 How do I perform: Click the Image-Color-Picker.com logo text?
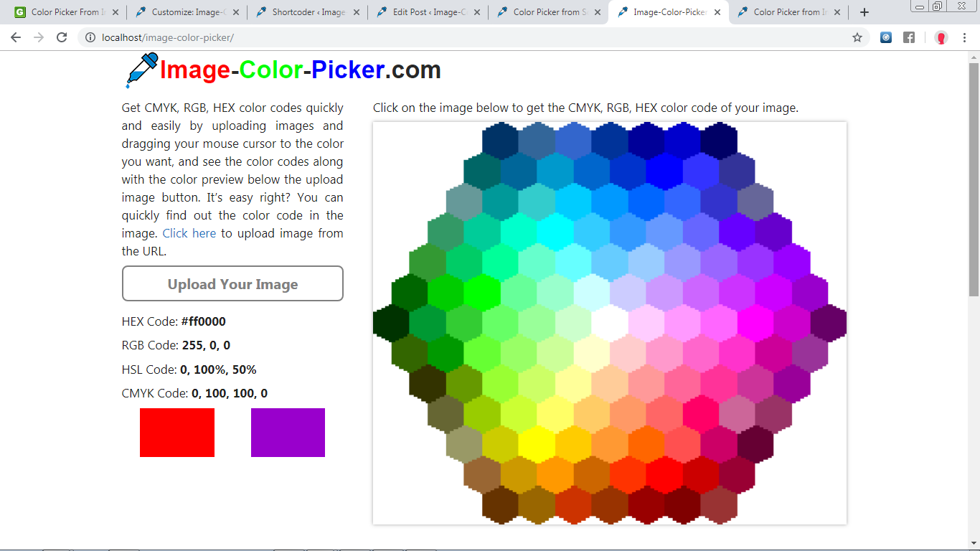pos(300,70)
